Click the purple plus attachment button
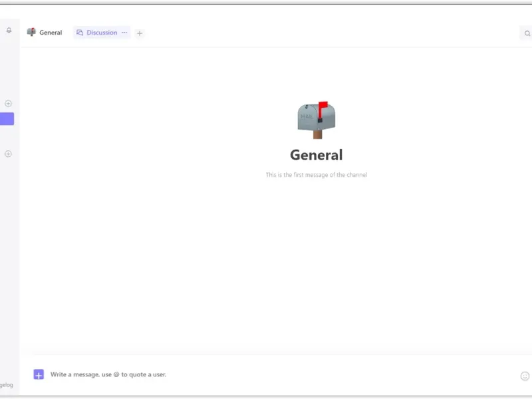This screenshot has width=532, height=399. (x=39, y=374)
